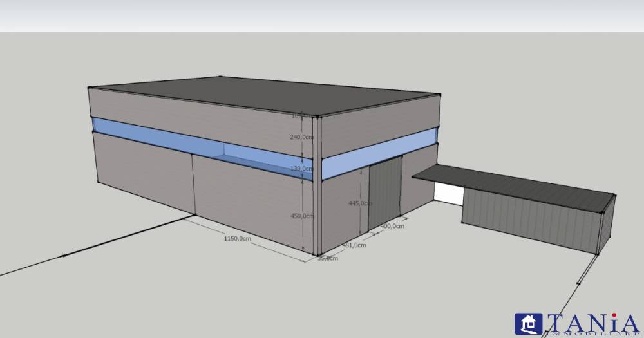This screenshot has width=644, height=338.
Task: Select the 481,0cm dimension label
Action: coord(354,245)
